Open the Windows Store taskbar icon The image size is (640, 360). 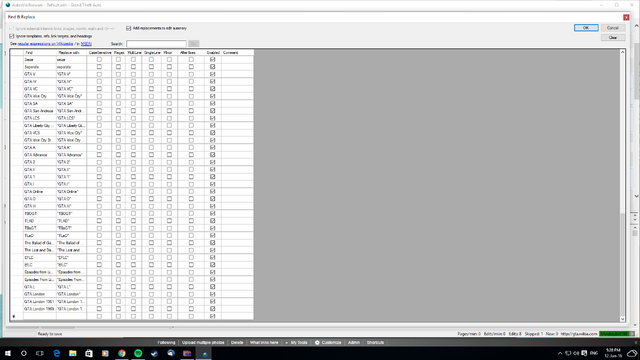pyautogui.click(x=89, y=353)
